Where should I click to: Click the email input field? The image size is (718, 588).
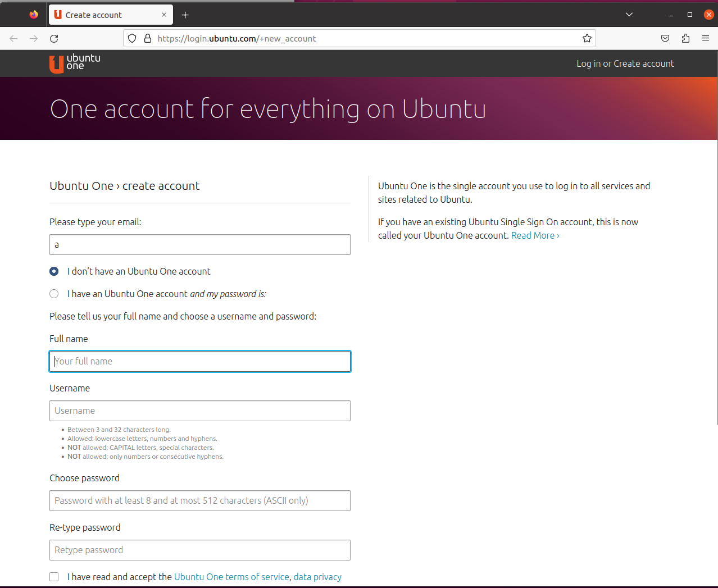coord(200,244)
